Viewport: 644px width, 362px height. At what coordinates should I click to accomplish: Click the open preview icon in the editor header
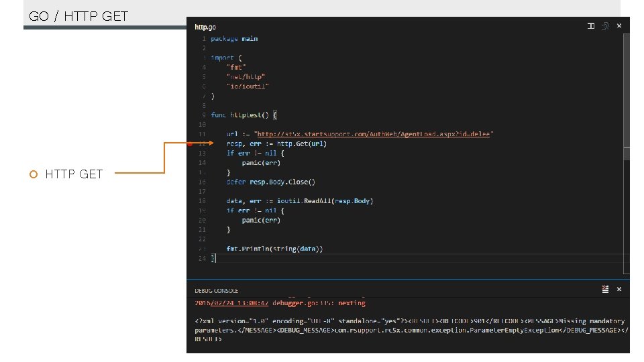605,26
